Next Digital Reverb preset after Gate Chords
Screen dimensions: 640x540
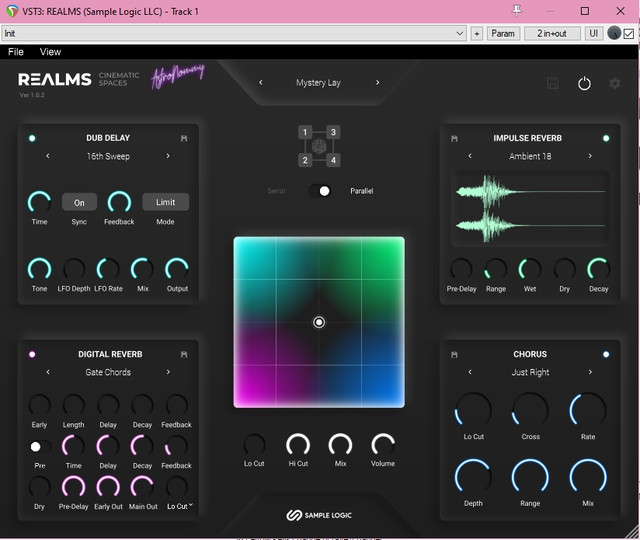(168, 372)
